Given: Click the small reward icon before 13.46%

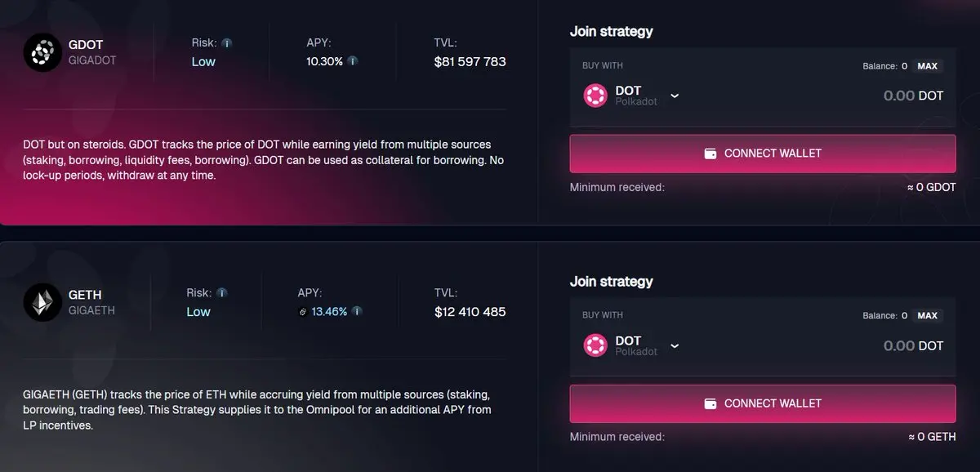Looking at the screenshot, I should tap(303, 312).
